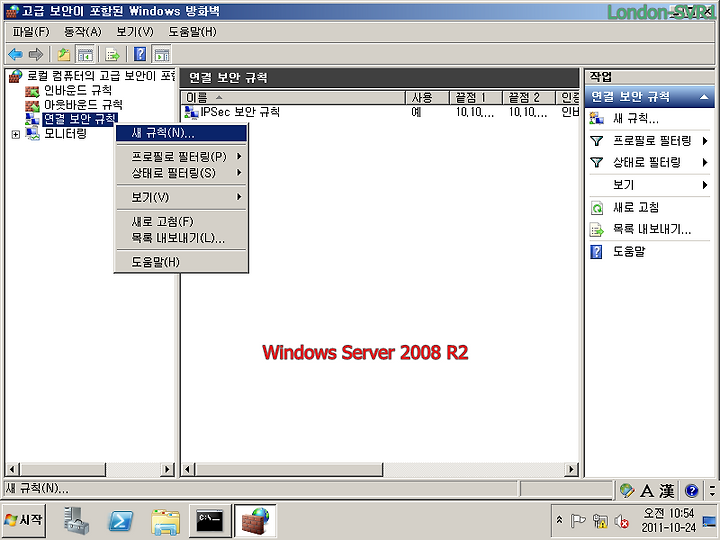Expand the 모니터링 node plus box
The height and width of the screenshot is (540, 720).
click(16, 135)
